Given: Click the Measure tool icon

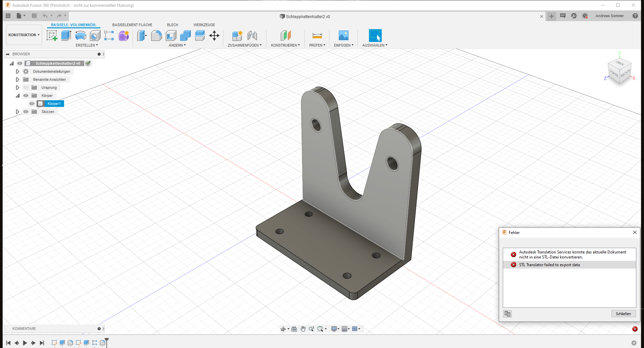Looking at the screenshot, I should click(317, 35).
